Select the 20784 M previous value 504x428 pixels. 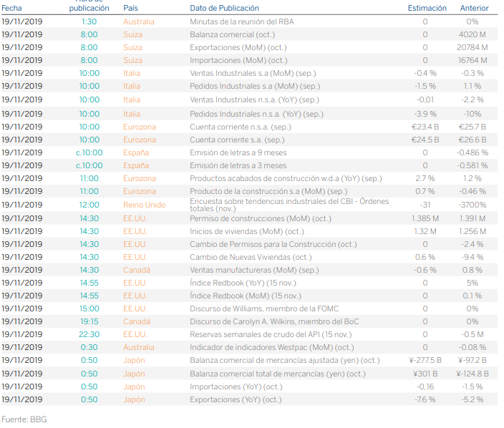(472, 47)
